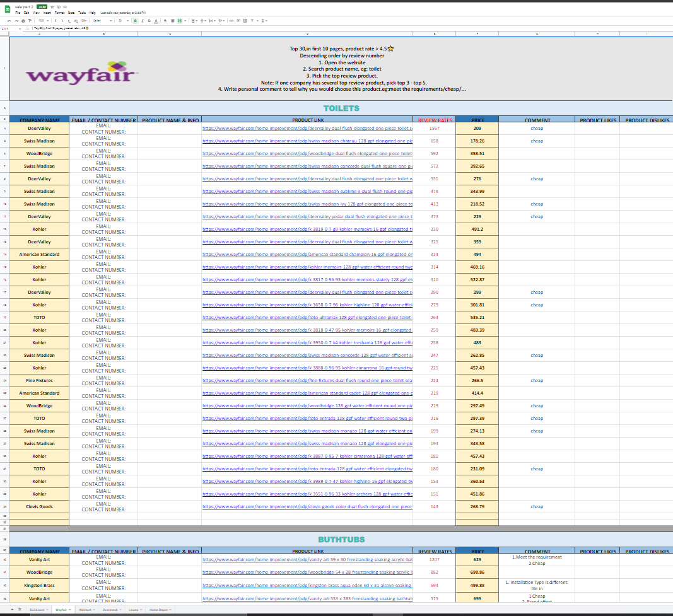Click the Insert chart icon

[x=245, y=21]
